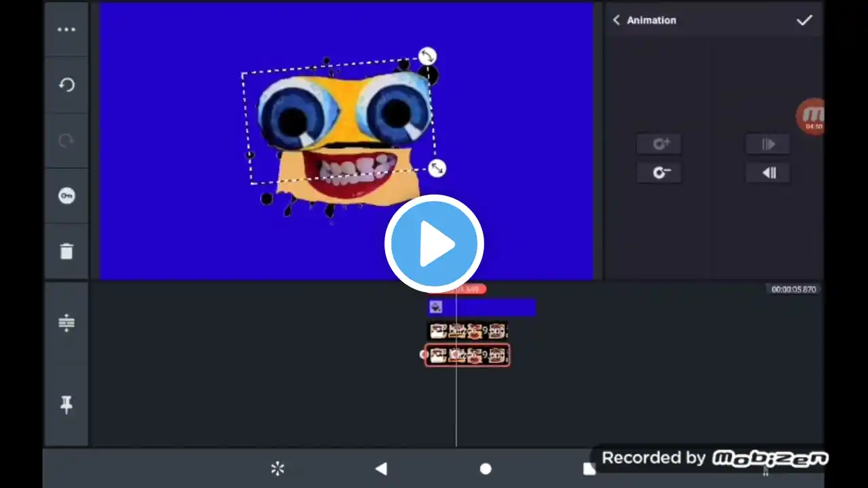Select the middle face layer clip in timeline
The image size is (868, 488).
pos(467,331)
